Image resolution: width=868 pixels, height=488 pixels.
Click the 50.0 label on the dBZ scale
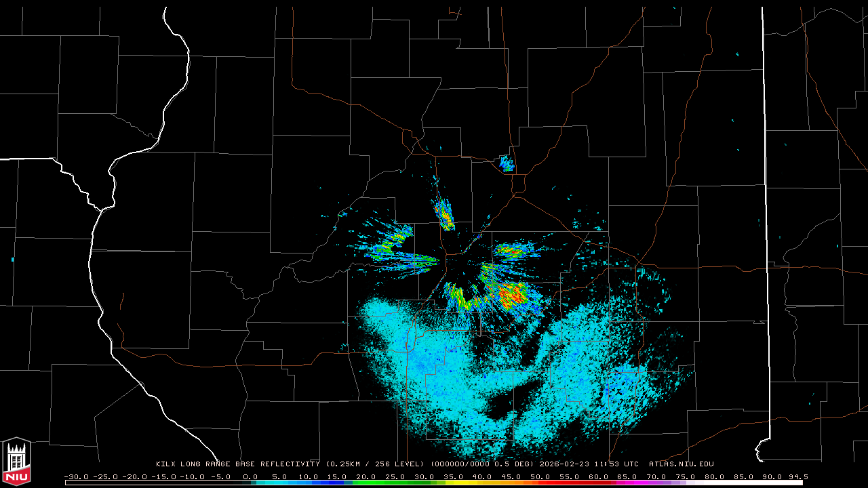pos(540,476)
